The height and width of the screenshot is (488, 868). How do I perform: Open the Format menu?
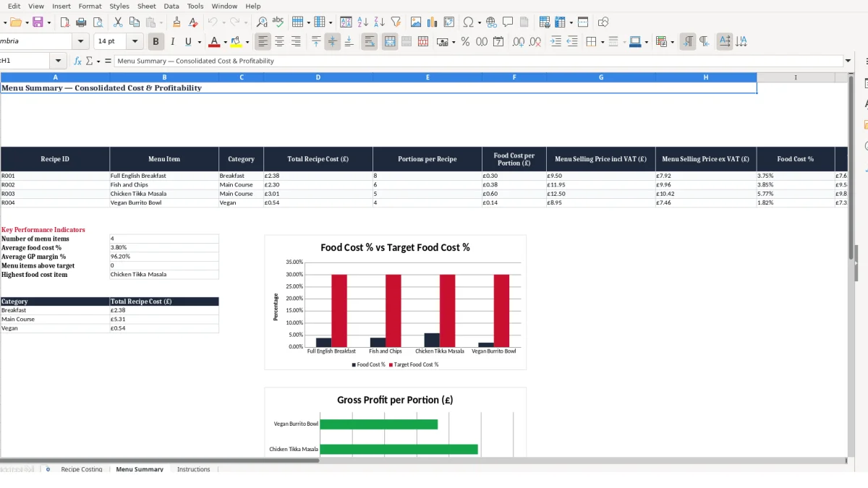pos(90,6)
